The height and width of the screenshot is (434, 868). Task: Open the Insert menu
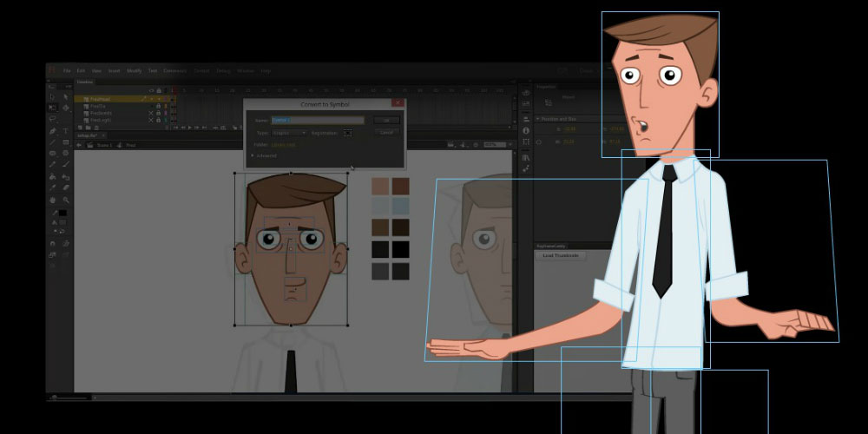tap(115, 71)
